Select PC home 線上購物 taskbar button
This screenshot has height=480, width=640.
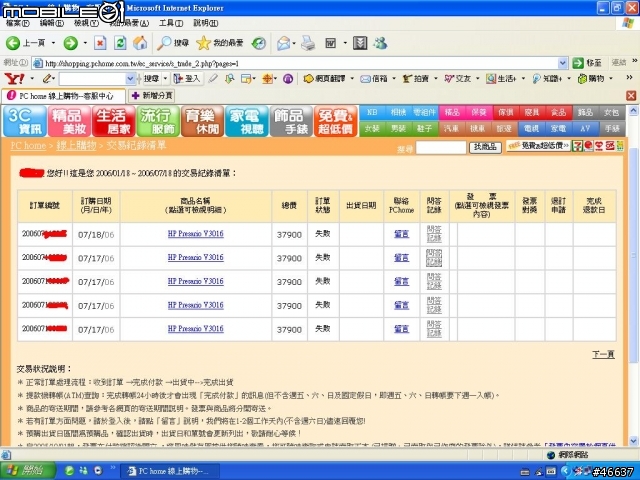(x=170, y=471)
